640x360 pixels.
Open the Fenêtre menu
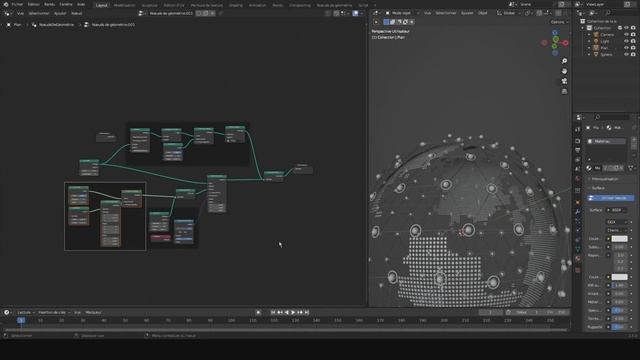click(x=66, y=4)
